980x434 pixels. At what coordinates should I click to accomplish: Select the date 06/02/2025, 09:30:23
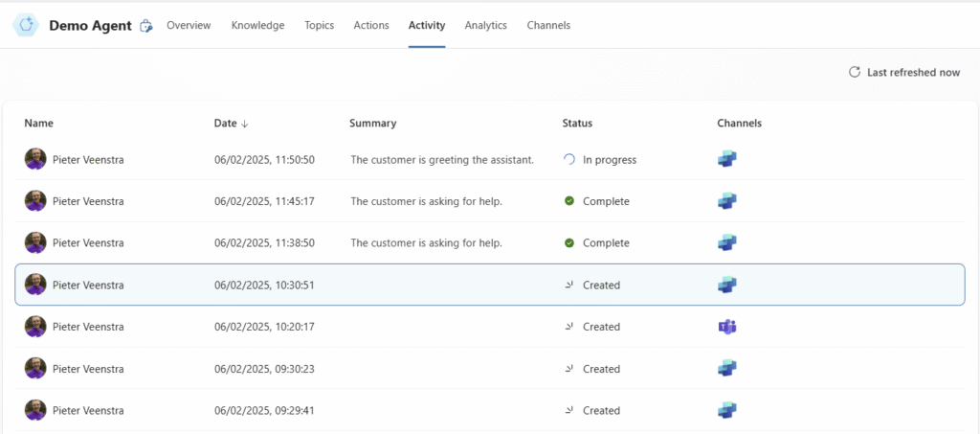click(x=264, y=368)
